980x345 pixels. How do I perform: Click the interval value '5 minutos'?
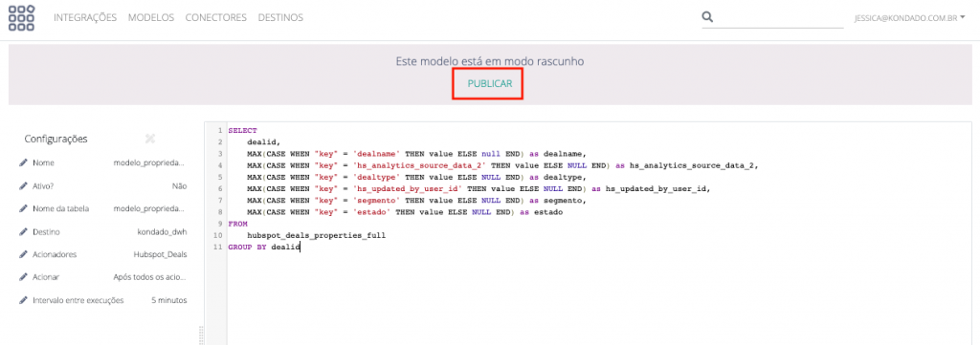(x=168, y=300)
